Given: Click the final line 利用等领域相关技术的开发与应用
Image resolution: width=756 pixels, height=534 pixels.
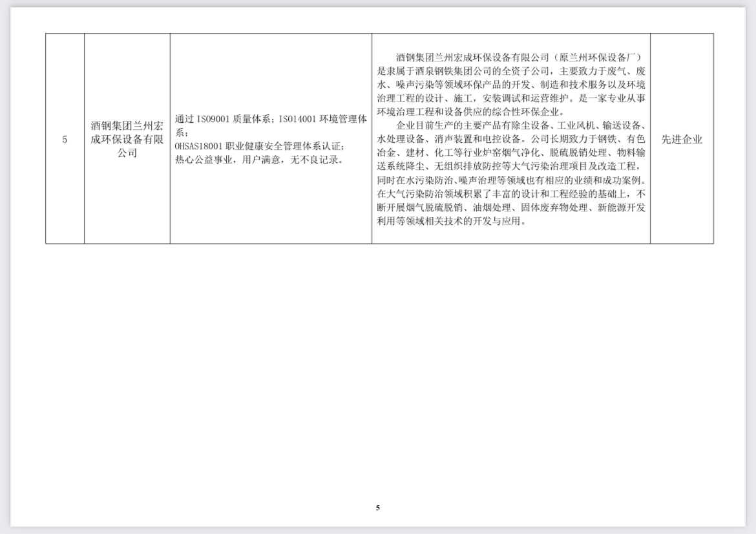Looking at the screenshot, I should point(451,221).
